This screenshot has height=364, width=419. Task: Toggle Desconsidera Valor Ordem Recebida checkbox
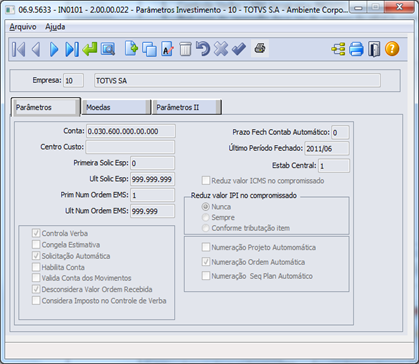36,289
